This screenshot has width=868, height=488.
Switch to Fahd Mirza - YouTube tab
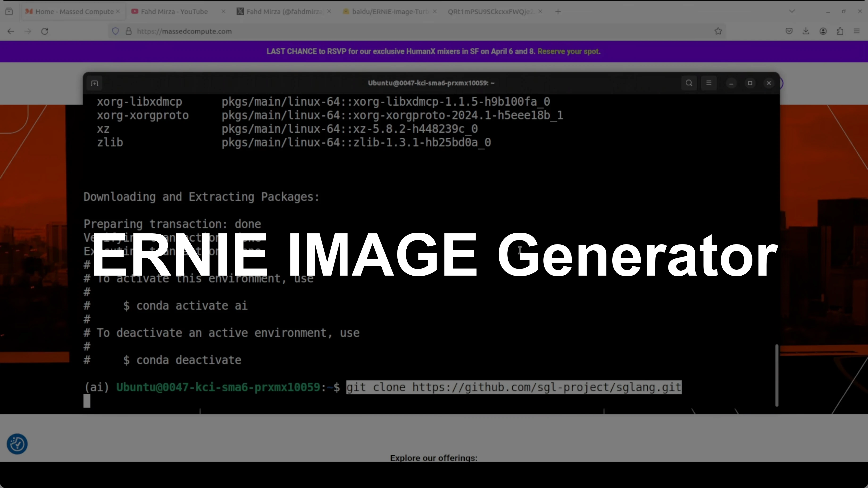[x=174, y=12]
